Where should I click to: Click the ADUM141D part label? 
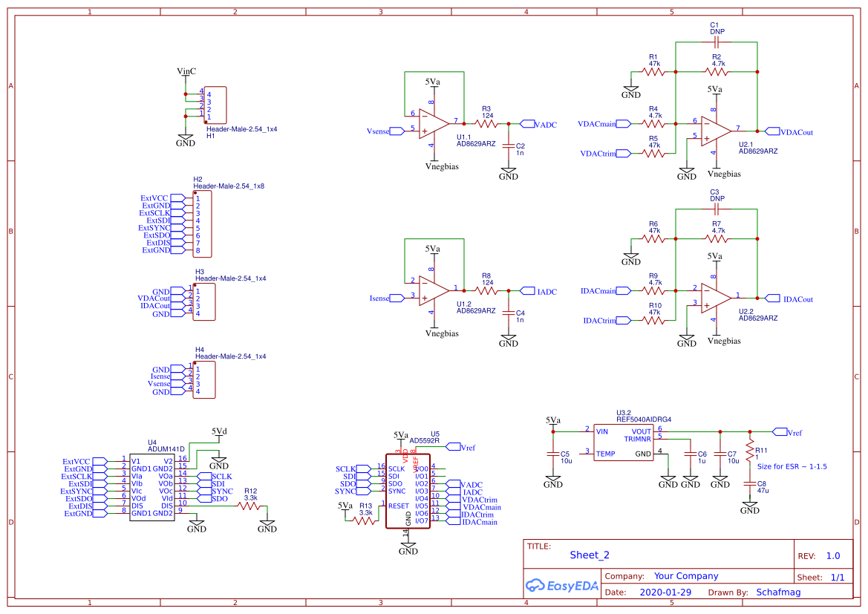(166, 449)
